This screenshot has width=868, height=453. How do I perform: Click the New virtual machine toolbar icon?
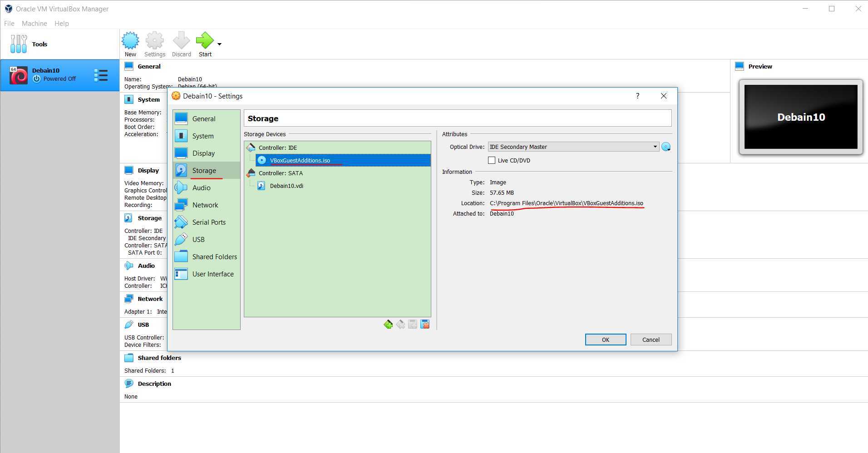pos(130,44)
